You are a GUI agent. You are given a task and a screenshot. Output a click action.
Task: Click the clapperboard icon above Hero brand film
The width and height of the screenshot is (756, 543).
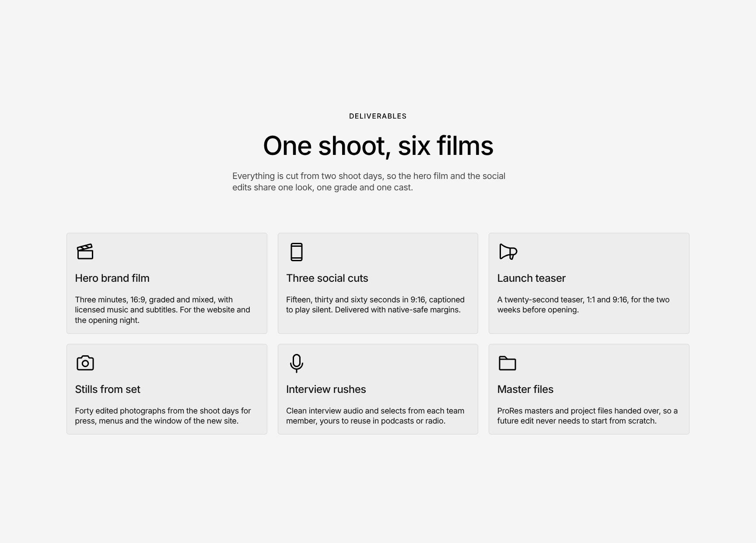point(85,252)
